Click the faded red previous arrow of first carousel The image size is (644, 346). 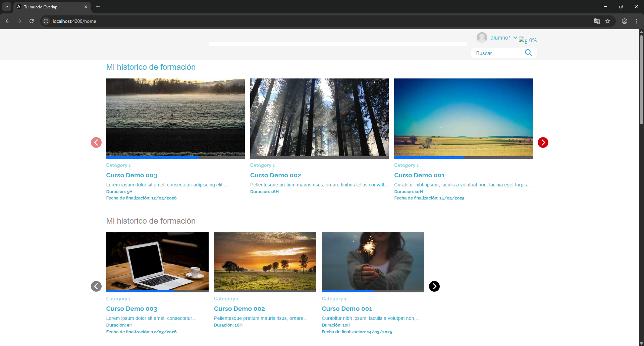click(x=96, y=142)
